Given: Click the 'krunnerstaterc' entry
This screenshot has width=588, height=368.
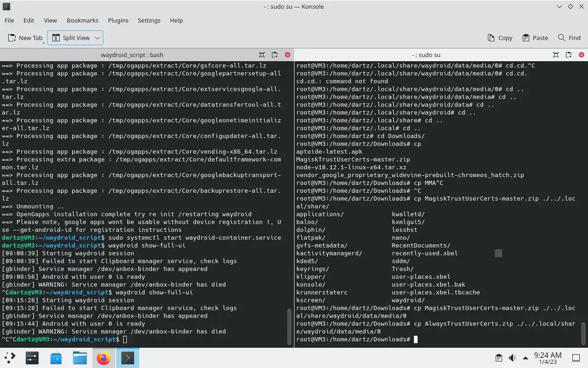Looking at the screenshot, I should pos(322,293).
